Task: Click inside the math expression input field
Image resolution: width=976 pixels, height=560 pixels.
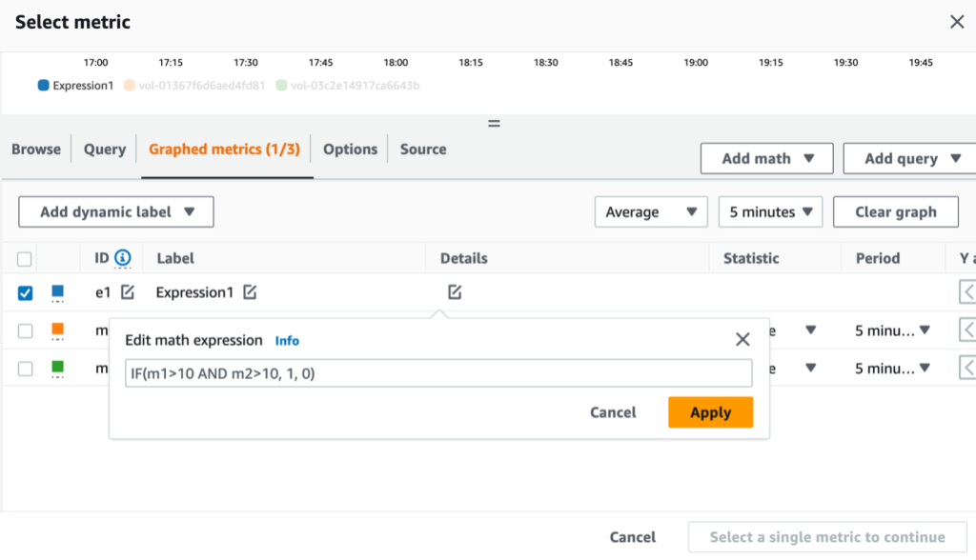Action: coord(438,372)
